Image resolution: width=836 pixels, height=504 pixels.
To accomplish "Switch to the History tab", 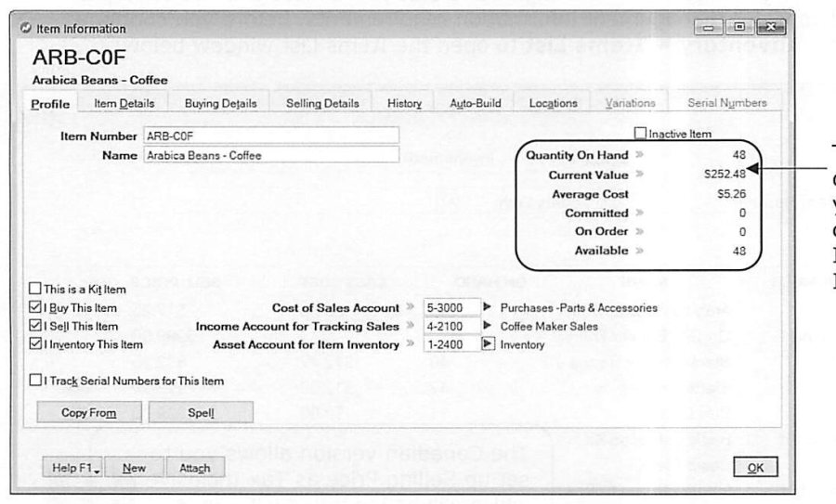I will pyautogui.click(x=404, y=103).
